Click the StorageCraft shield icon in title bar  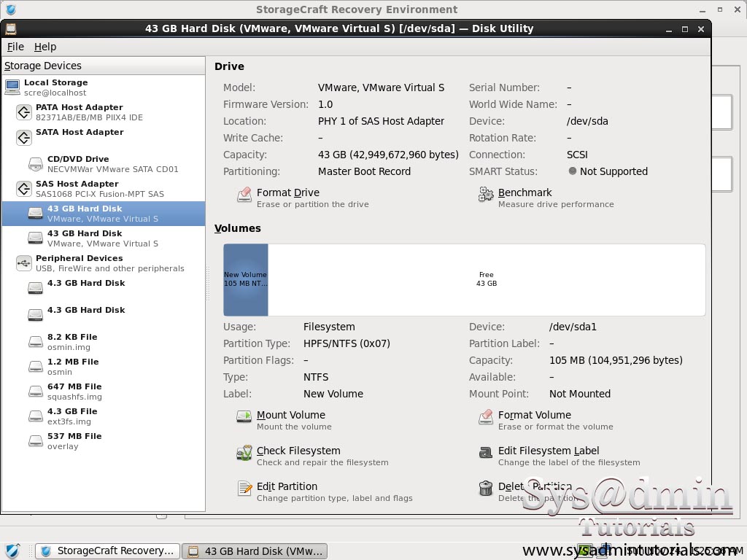pyautogui.click(x=10, y=9)
